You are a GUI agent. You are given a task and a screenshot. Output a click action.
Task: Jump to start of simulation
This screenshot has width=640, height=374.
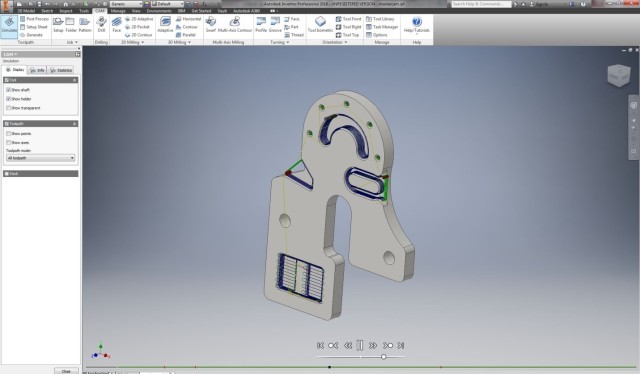[x=320, y=345]
